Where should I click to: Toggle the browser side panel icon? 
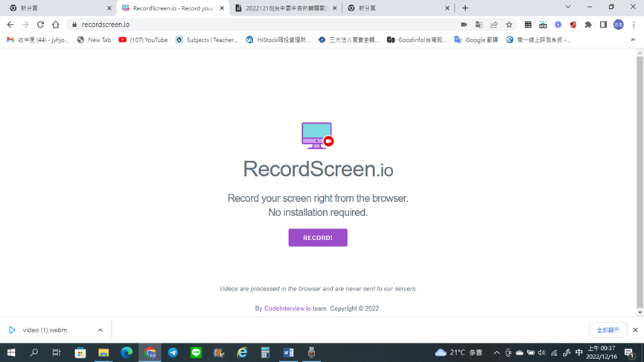pyautogui.click(x=603, y=25)
